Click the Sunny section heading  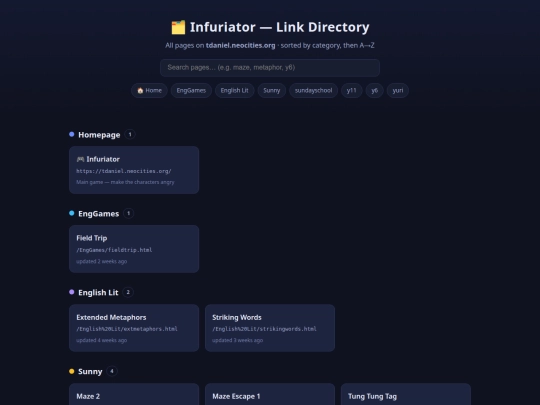[x=90, y=371]
